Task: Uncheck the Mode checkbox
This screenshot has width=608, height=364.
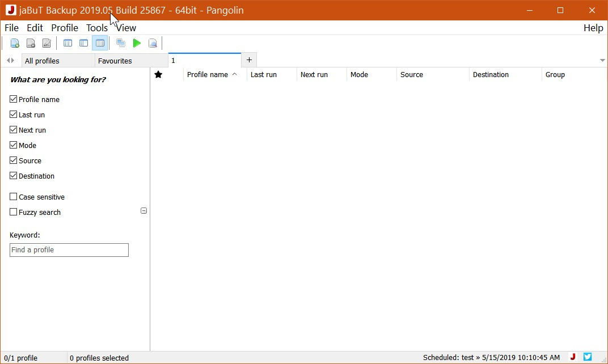Action: (13, 145)
